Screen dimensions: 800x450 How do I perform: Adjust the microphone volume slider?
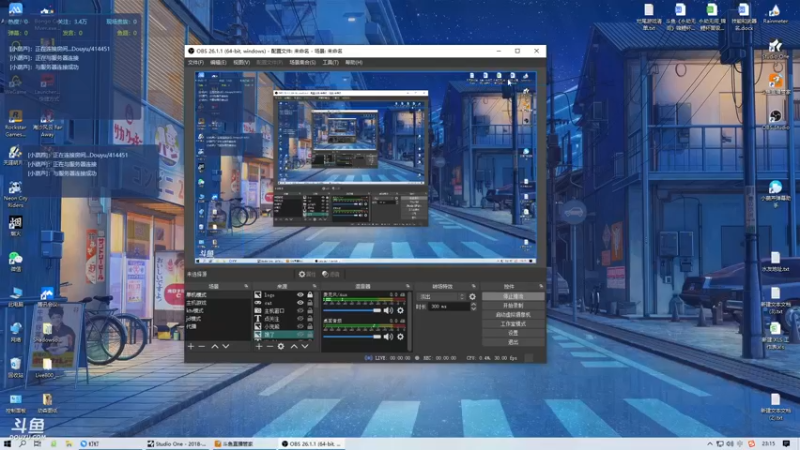click(352, 310)
